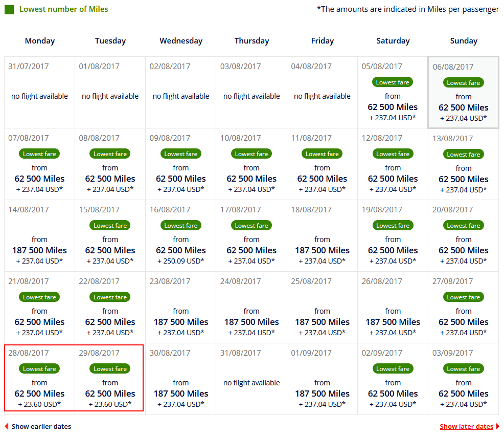This screenshot has width=504, height=436.
Task: Pick the 01/09/2017 187 500 Miles fare
Action: [322, 379]
